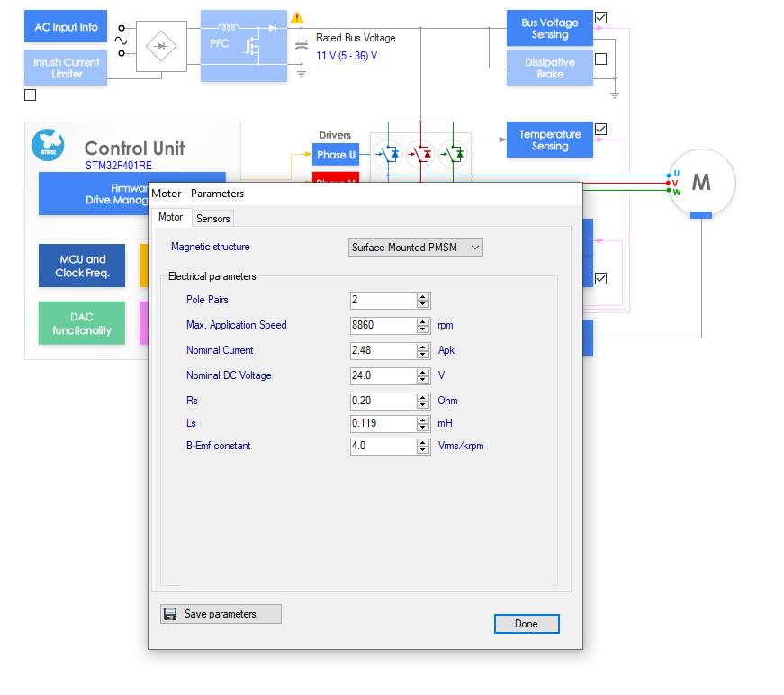Decrease Max. Application Speed value

pyautogui.click(x=423, y=329)
